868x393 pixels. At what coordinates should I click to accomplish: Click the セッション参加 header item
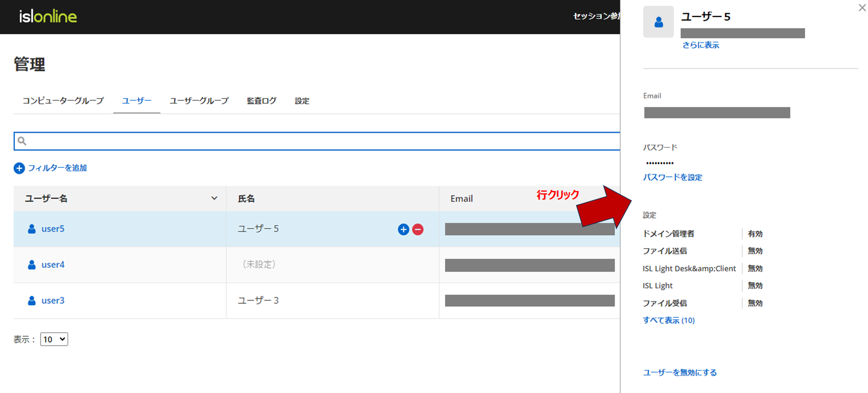coord(596,17)
